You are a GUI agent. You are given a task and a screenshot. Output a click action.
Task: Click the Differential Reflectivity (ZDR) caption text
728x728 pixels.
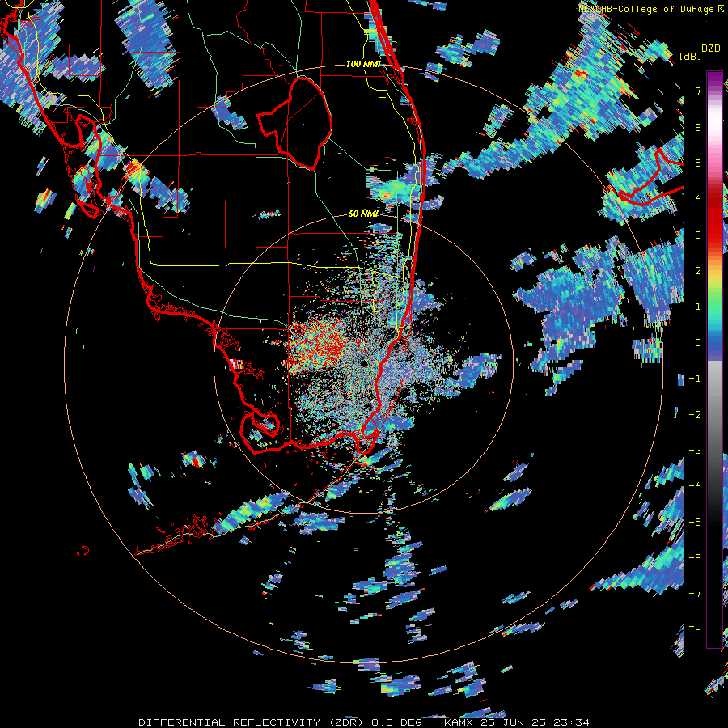(x=364, y=722)
